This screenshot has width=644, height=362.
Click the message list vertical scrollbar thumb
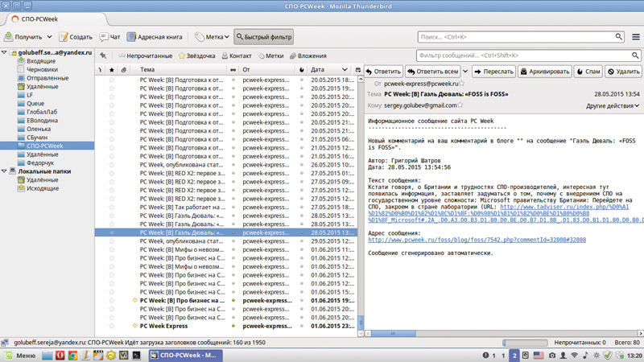pos(361,322)
